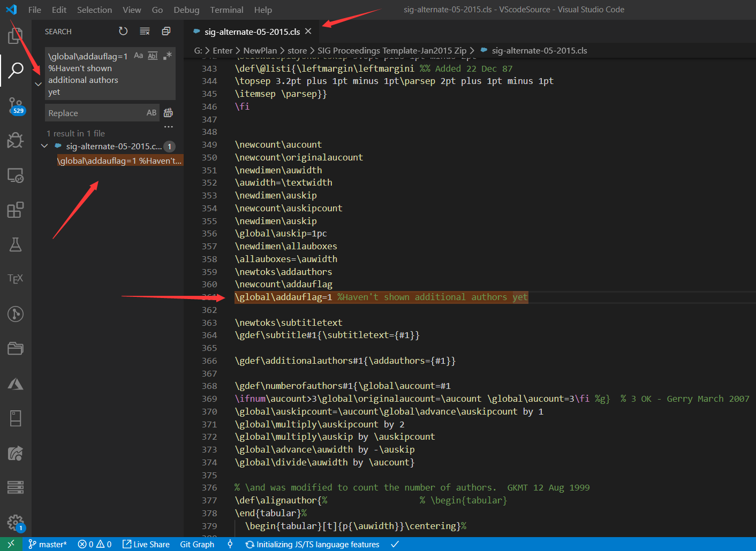Clear search results icon
756x551 pixels.
(x=145, y=32)
